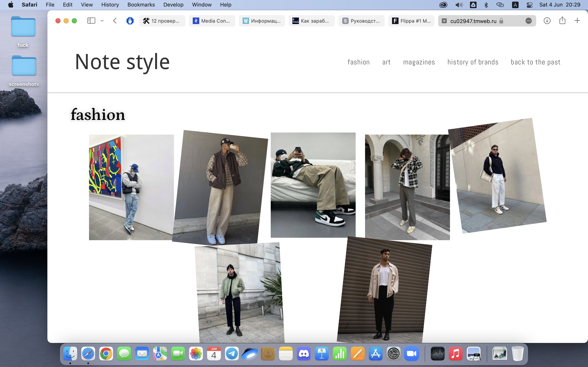Open the page options ellipsis in address bar
Viewport: 588px width, 367px height.
tap(528, 21)
